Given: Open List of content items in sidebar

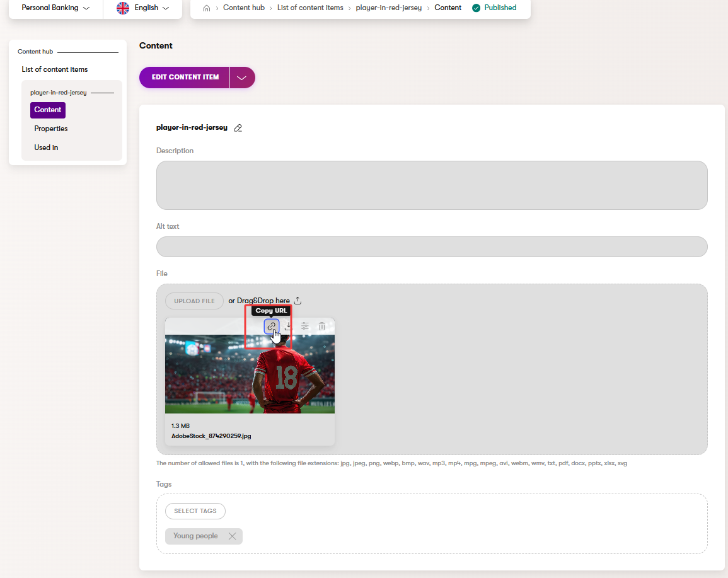Looking at the screenshot, I should 55,69.
